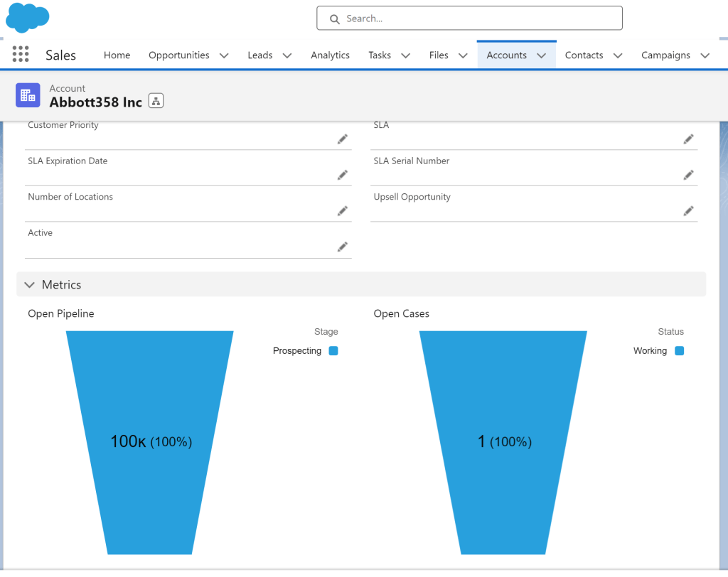Open the Campaigns tab

665,55
